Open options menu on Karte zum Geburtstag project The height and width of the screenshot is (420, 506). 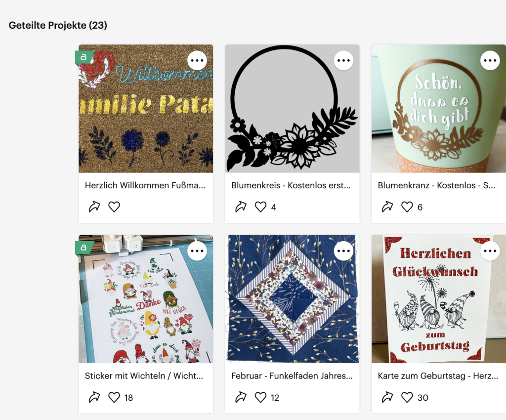click(490, 251)
